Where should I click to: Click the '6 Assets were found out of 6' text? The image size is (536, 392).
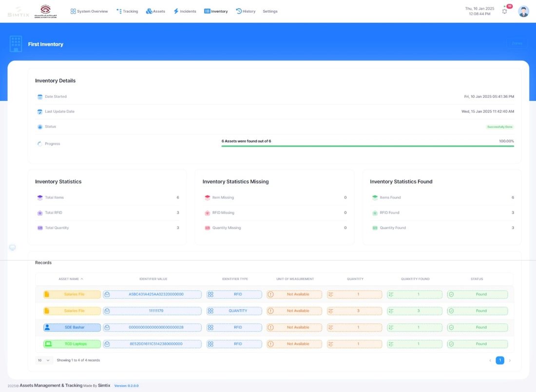point(246,141)
